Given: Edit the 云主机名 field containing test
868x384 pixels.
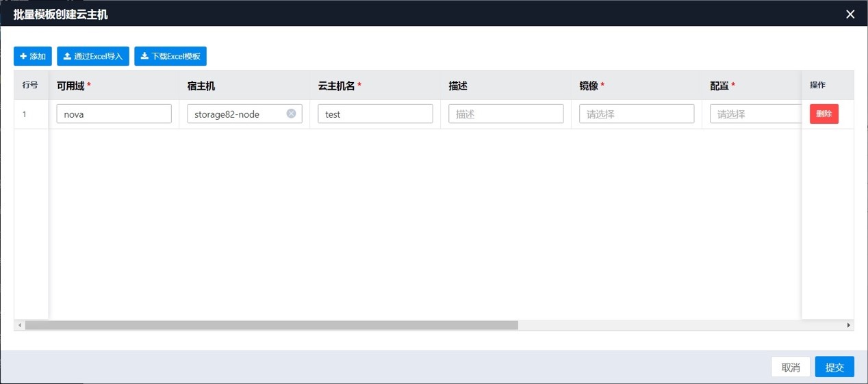Looking at the screenshot, I should click(375, 114).
